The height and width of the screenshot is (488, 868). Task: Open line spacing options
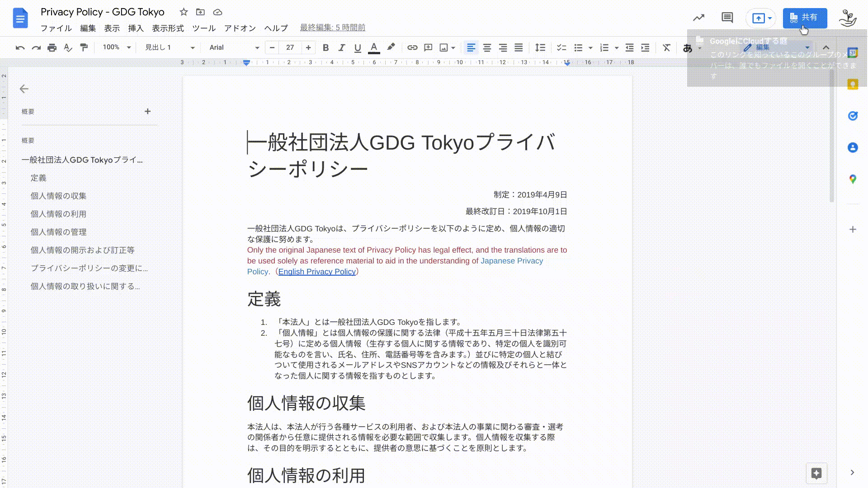pos(540,47)
